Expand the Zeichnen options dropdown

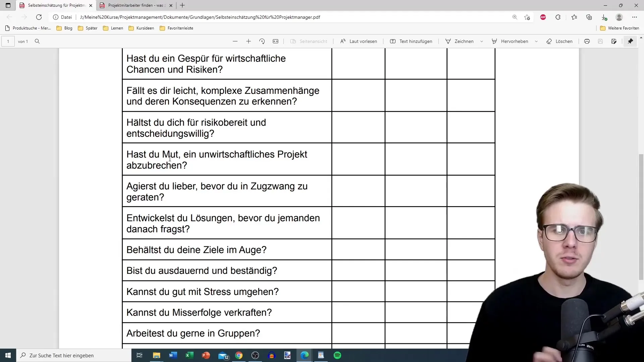[x=482, y=41]
